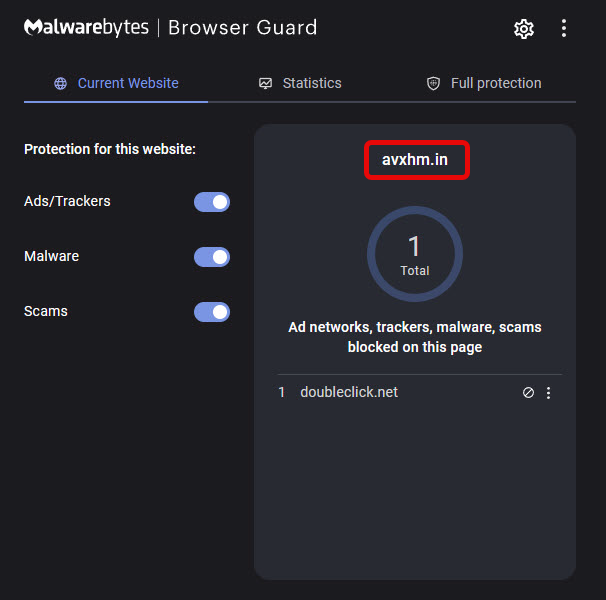This screenshot has width=606, height=600.
Task: Switch to the Current Website tab
Action: 116,83
